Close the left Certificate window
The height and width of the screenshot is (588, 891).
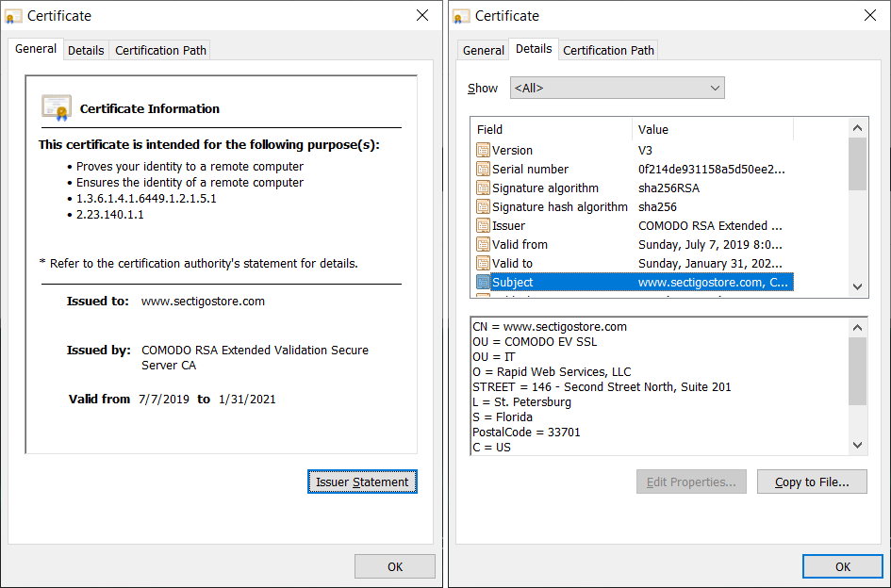422,15
